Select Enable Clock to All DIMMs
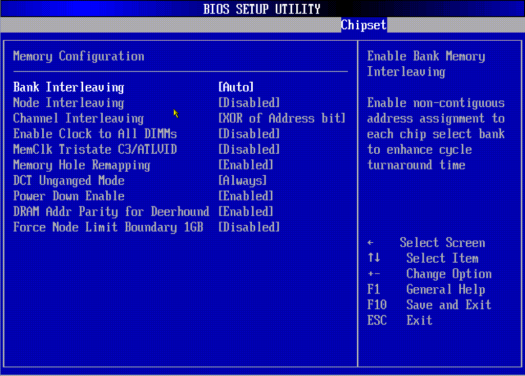This screenshot has width=525, height=376. pyautogui.click(x=95, y=134)
